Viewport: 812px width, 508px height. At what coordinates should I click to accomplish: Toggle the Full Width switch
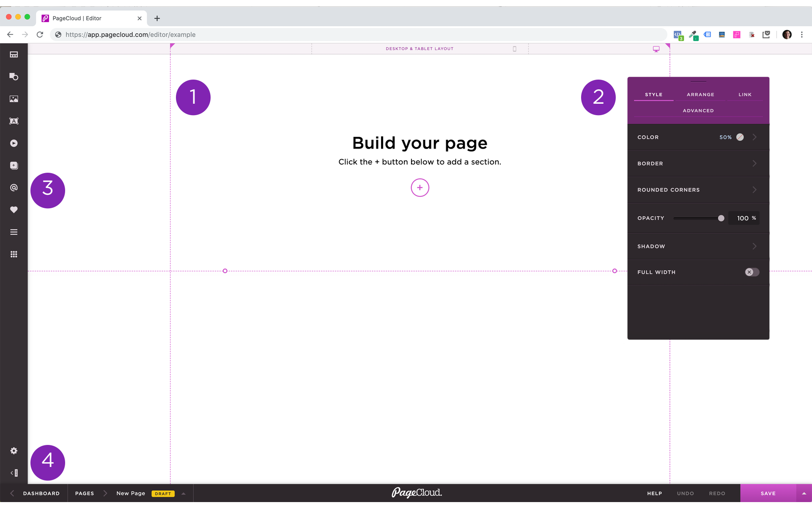tap(752, 272)
